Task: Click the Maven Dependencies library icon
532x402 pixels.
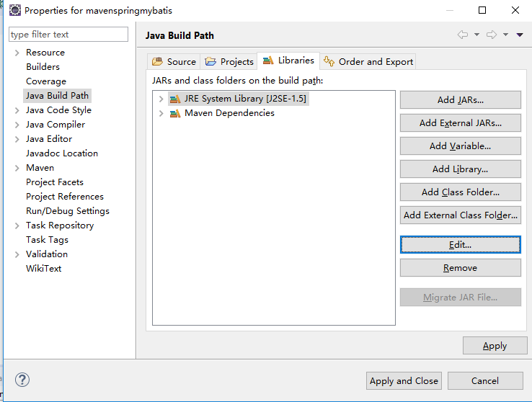Action: click(175, 113)
